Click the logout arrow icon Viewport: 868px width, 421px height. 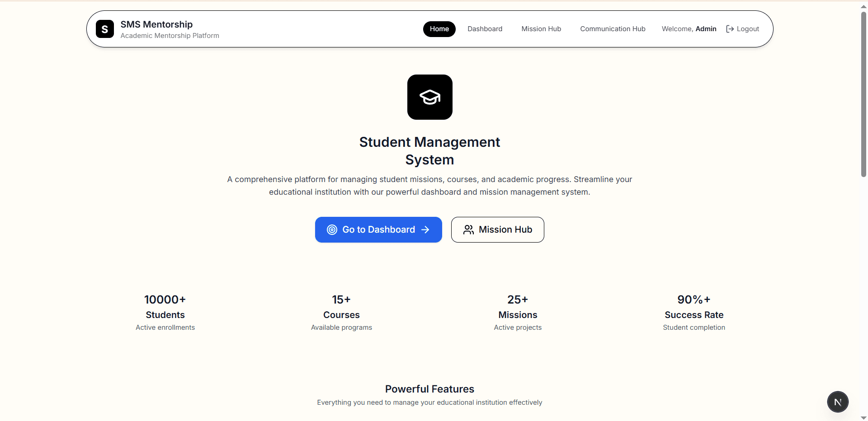tap(730, 29)
